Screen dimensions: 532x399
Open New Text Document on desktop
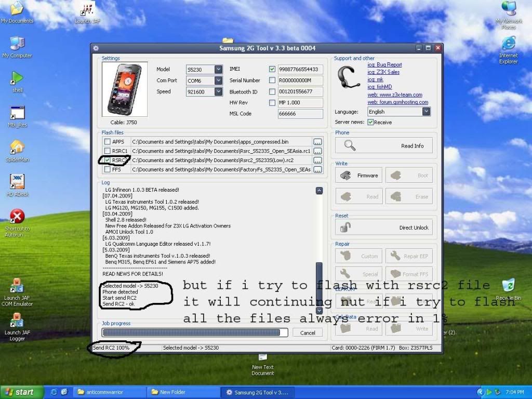[x=262, y=364]
